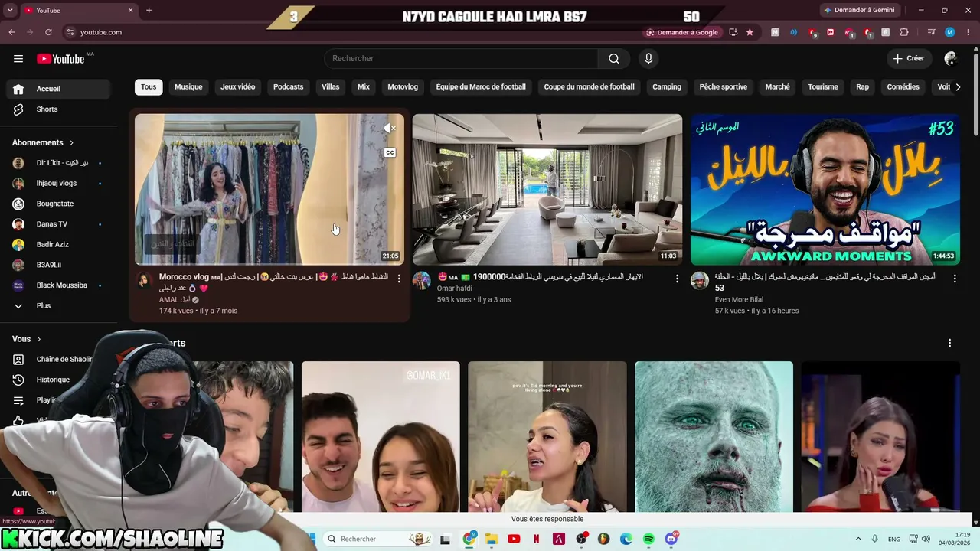Open the media controls music-note icon
This screenshot has height=551, width=980.
coord(932,32)
